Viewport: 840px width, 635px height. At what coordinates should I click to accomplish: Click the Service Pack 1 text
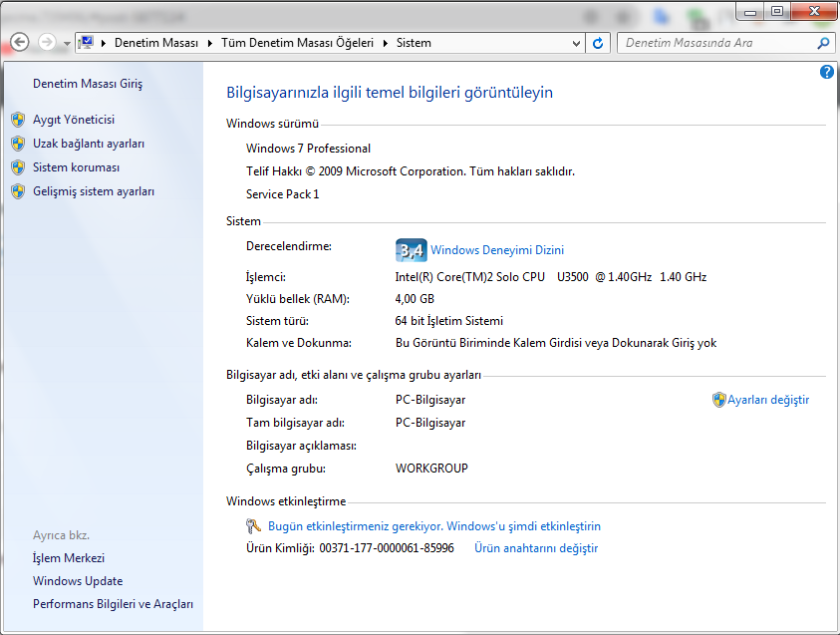click(x=282, y=194)
